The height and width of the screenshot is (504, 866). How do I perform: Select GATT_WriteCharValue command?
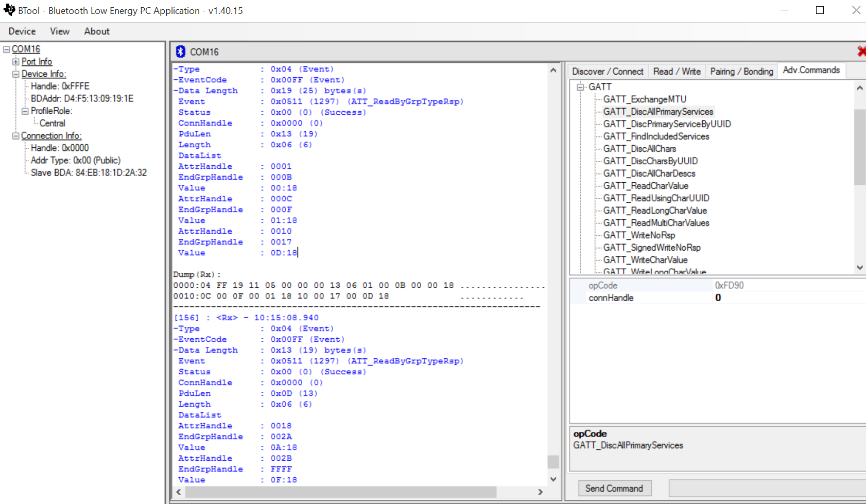click(645, 260)
